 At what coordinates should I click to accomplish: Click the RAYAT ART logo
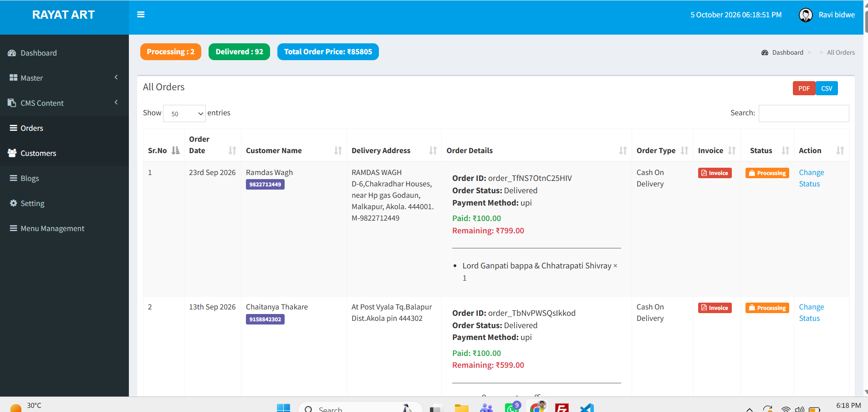(x=63, y=15)
